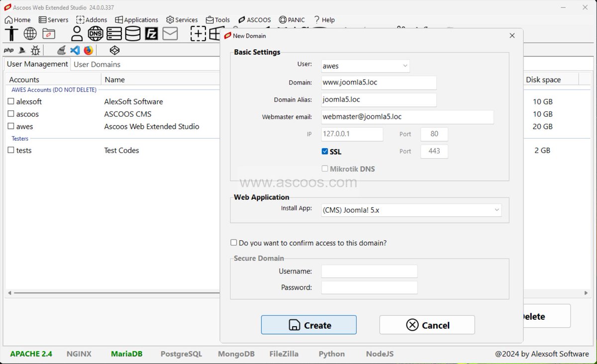597x364 pixels.
Task: Click the Name column header
Action: coord(160,80)
